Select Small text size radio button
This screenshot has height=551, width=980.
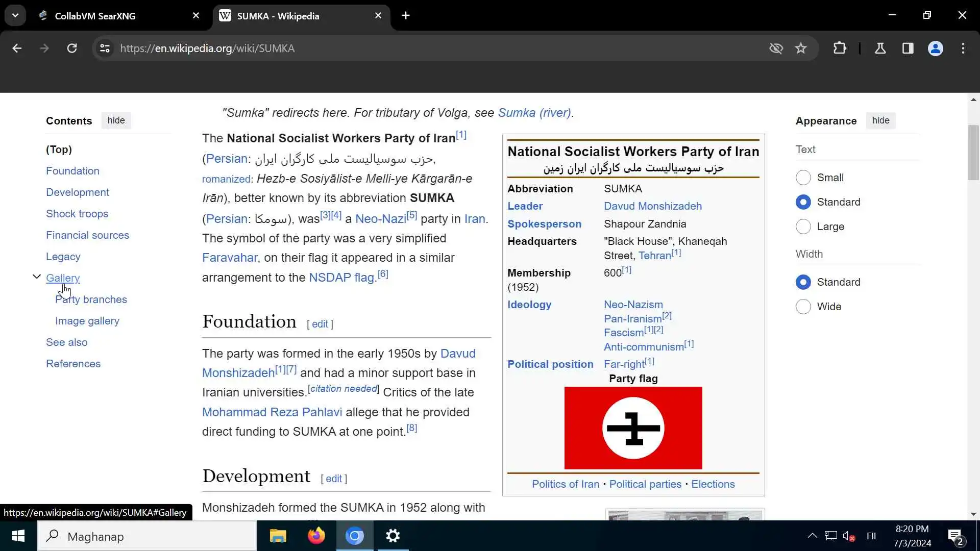(x=803, y=178)
